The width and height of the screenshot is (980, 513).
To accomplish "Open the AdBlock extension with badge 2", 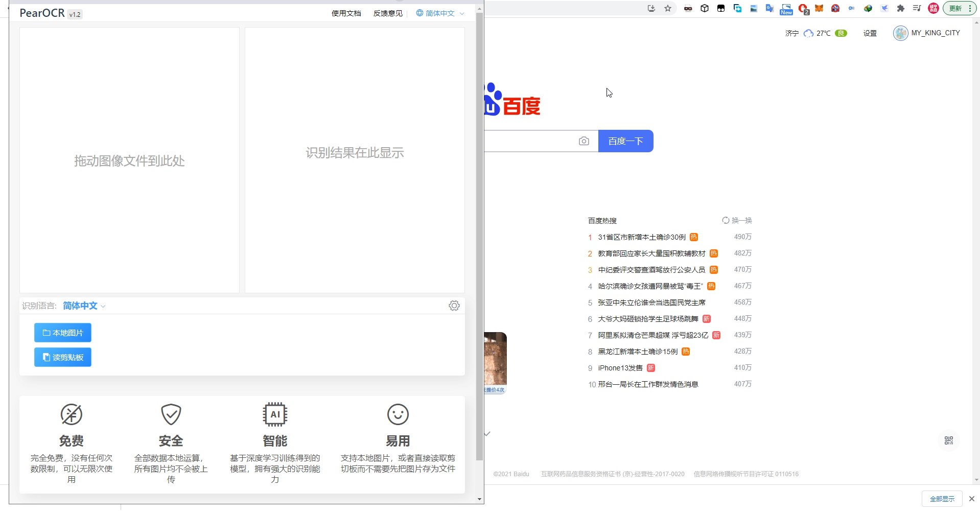I will coord(803,8).
